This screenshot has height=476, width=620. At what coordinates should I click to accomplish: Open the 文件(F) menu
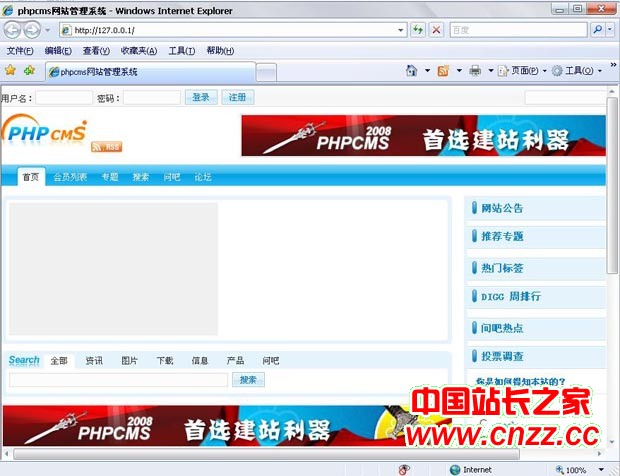click(20, 51)
